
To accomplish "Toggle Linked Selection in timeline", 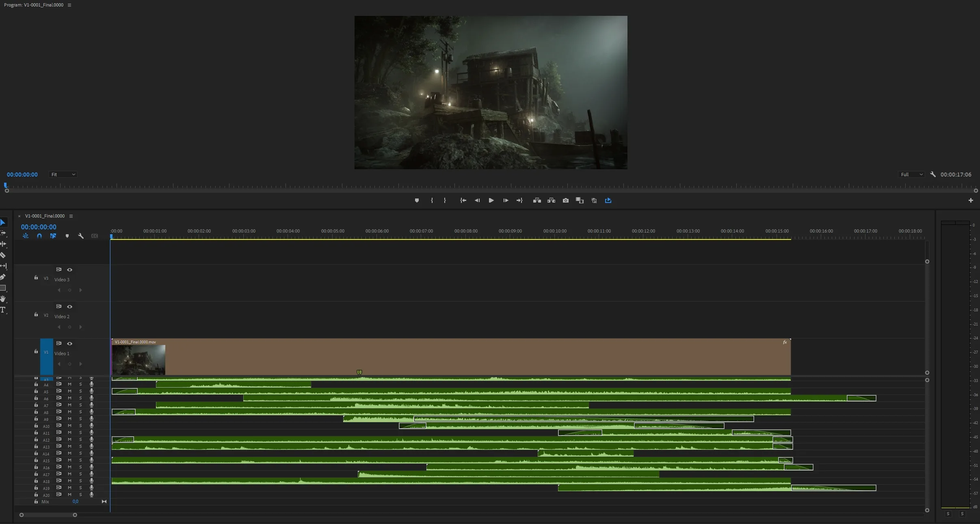I will coord(53,236).
